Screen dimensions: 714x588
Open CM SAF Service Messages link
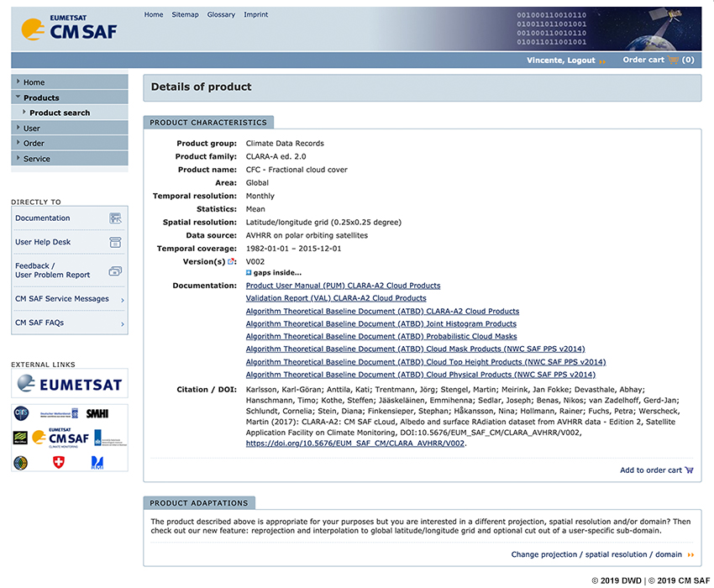[62, 299]
